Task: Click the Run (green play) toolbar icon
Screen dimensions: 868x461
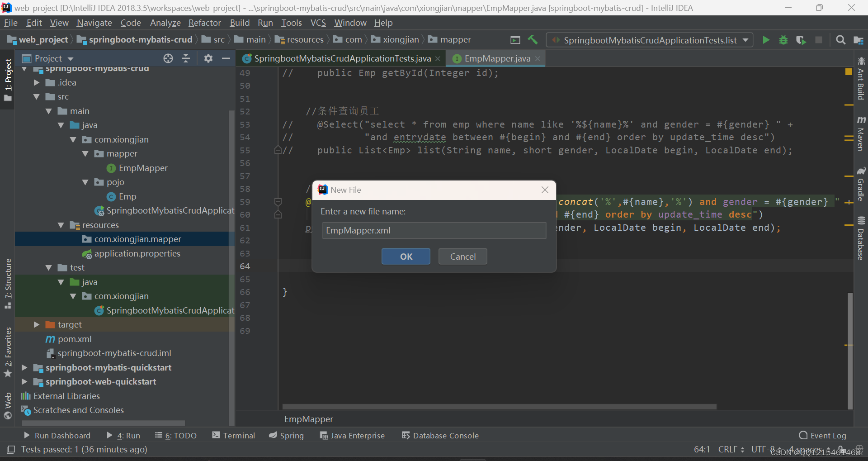Action: [766, 40]
